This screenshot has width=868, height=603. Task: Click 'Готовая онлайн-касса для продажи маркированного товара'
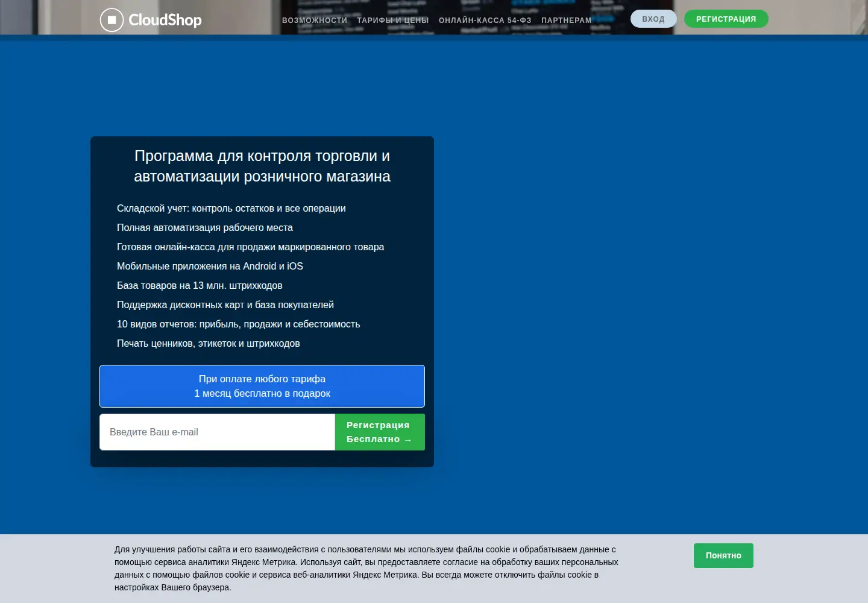[250, 247]
